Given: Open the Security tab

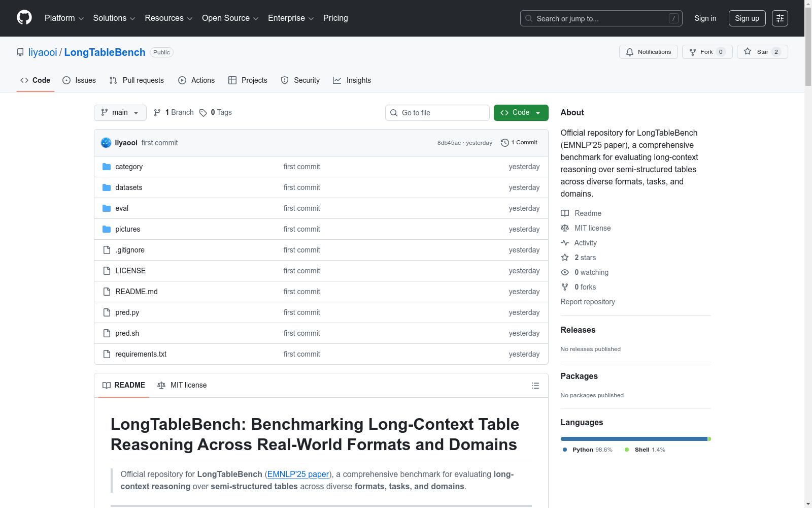Looking at the screenshot, I should pyautogui.click(x=300, y=80).
